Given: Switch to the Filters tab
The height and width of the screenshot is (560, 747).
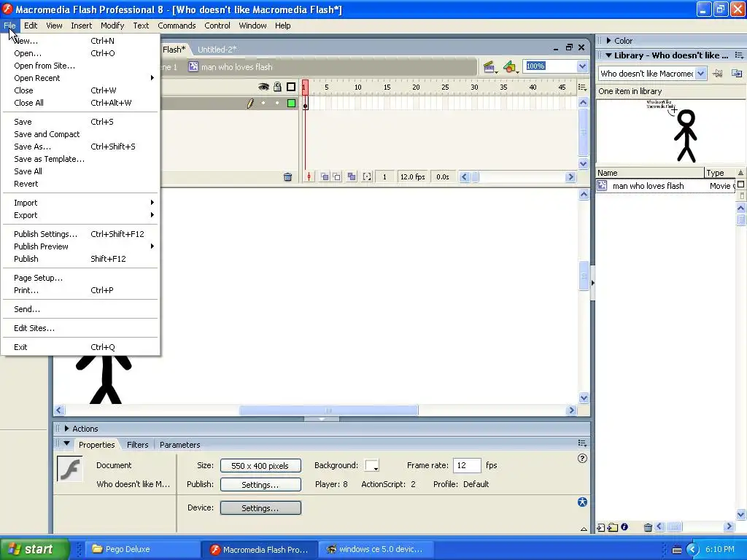Looking at the screenshot, I should coord(138,445).
